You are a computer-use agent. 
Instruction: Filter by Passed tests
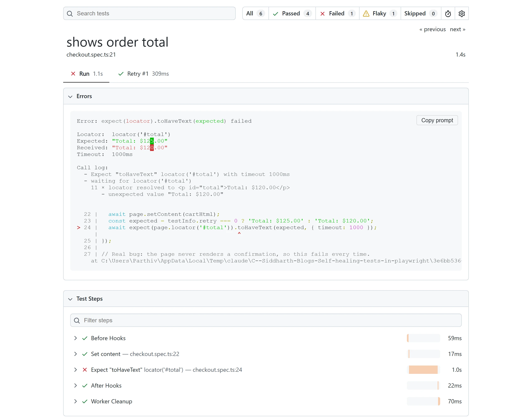[292, 14]
